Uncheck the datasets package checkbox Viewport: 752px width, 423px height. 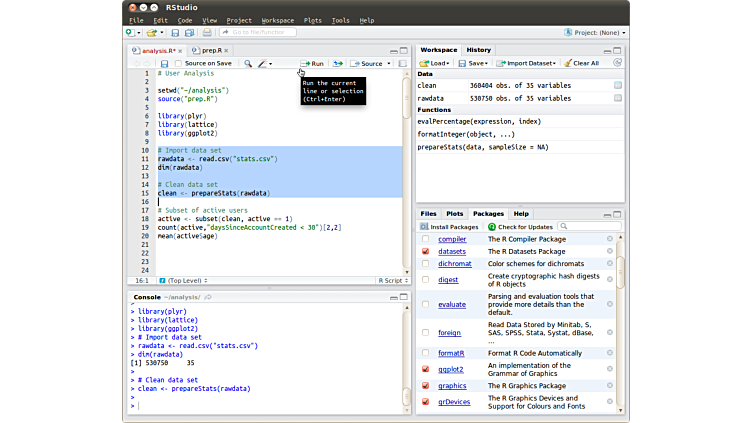pyautogui.click(x=426, y=251)
